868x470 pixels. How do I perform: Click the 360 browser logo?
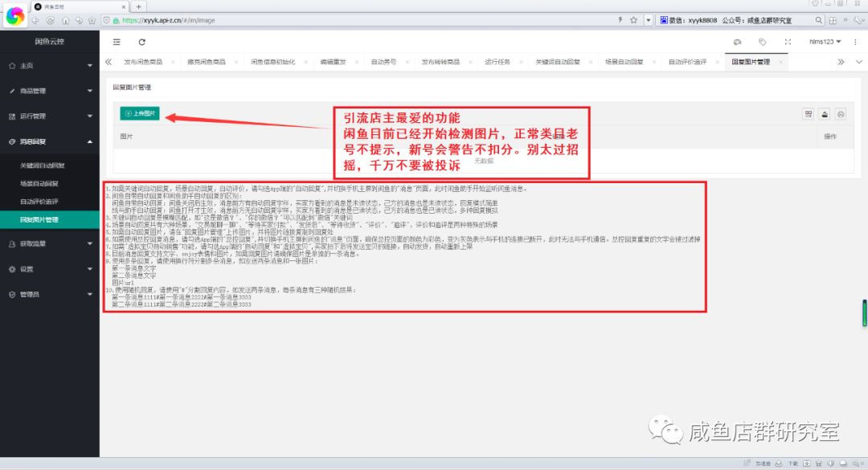coord(15,16)
